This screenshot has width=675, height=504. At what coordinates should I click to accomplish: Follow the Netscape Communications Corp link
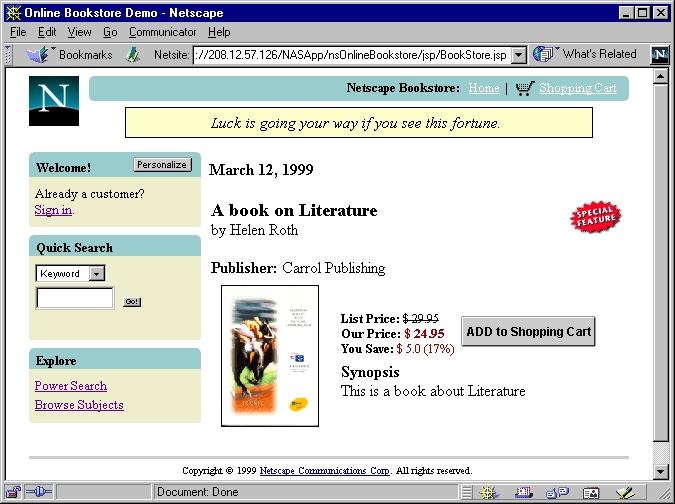325,470
